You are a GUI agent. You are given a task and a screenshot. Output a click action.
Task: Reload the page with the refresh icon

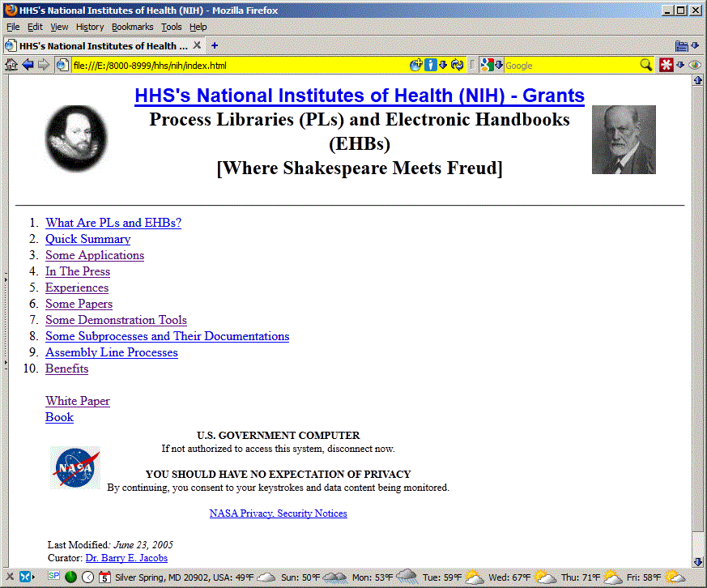458,65
